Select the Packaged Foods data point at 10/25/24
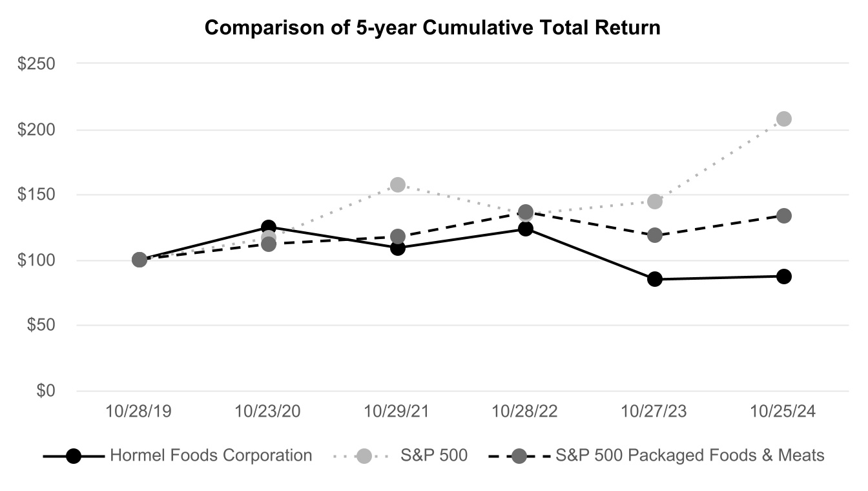This screenshot has height=491, width=868. [784, 216]
